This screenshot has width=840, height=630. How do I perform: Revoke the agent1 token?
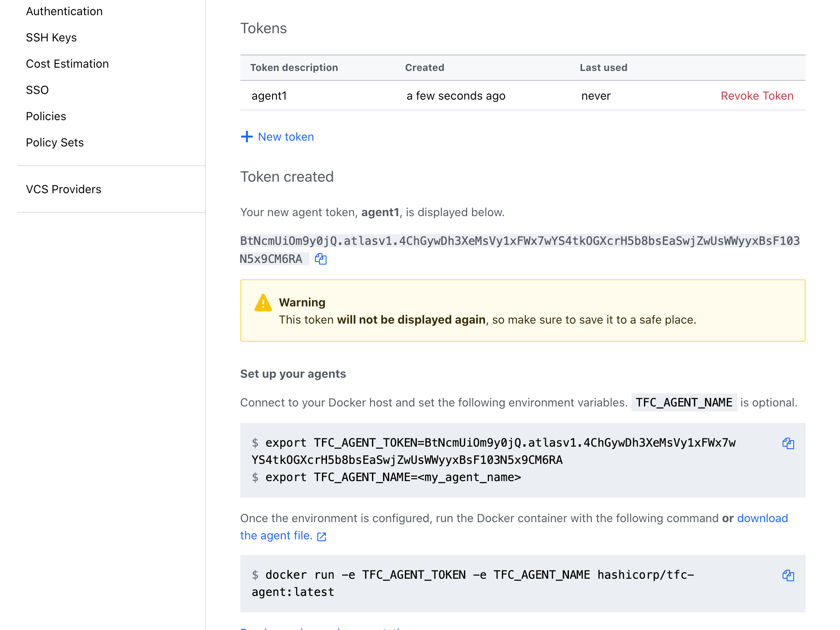[x=757, y=96]
